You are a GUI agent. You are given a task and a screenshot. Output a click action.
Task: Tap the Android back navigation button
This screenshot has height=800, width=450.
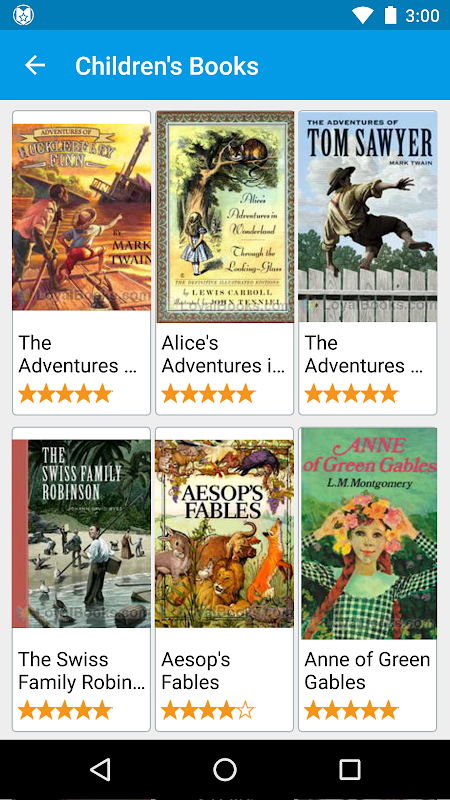100,769
